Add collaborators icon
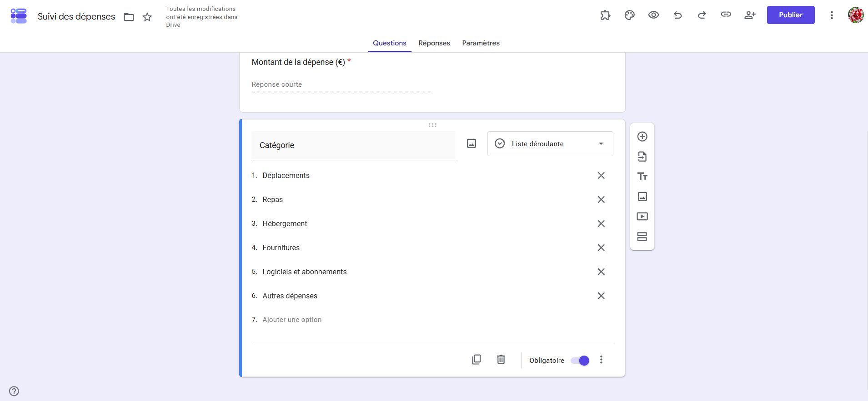Screen dimensions: 868x401 pos(750,15)
